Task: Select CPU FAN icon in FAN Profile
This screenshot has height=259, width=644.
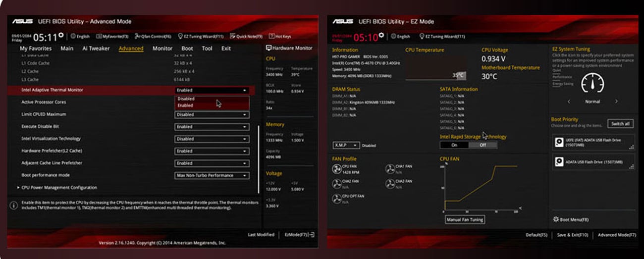Action: tap(336, 169)
